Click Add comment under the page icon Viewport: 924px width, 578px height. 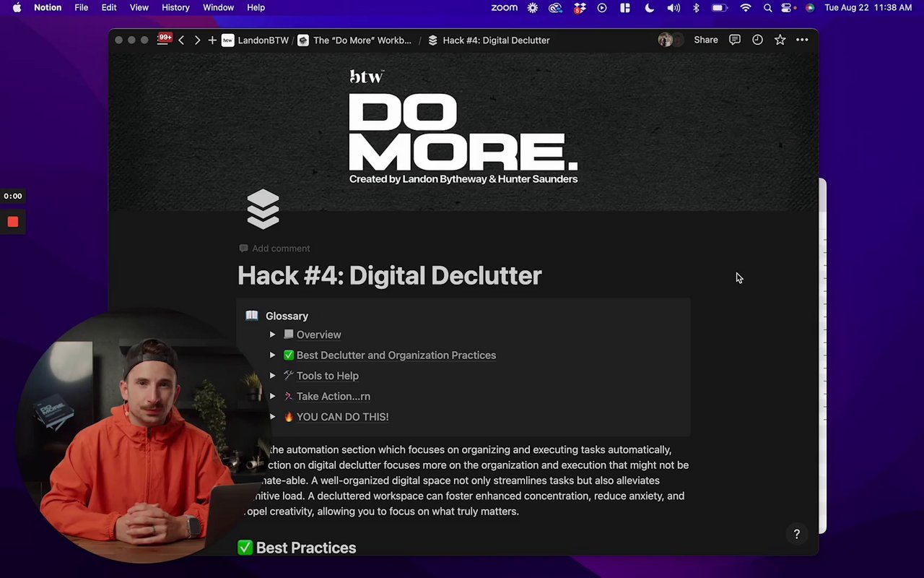coord(274,249)
